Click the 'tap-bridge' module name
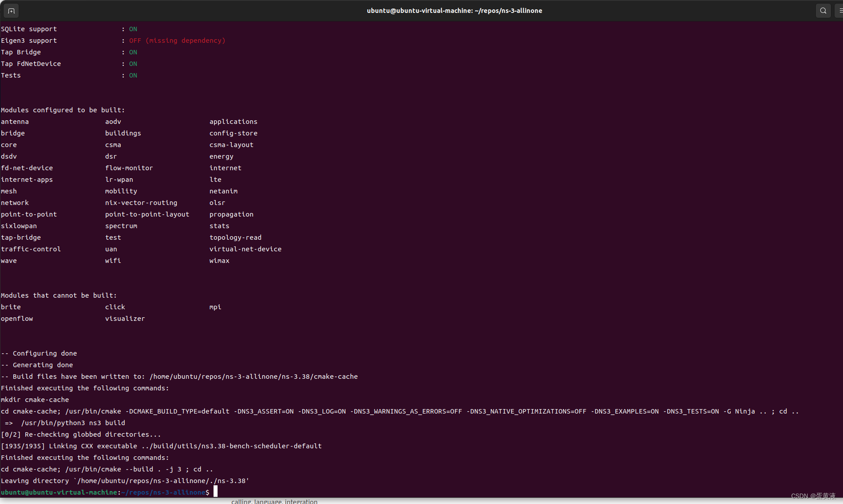Image resolution: width=843 pixels, height=504 pixels. tap(21, 238)
